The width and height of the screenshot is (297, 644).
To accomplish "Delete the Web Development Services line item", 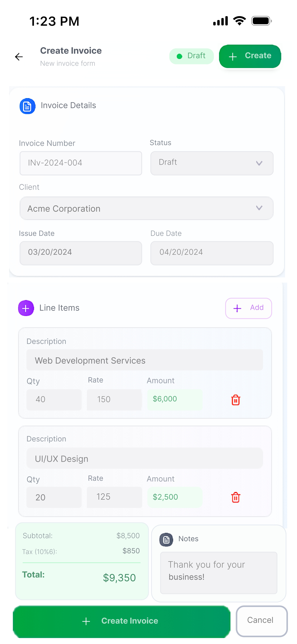I will pyautogui.click(x=235, y=400).
